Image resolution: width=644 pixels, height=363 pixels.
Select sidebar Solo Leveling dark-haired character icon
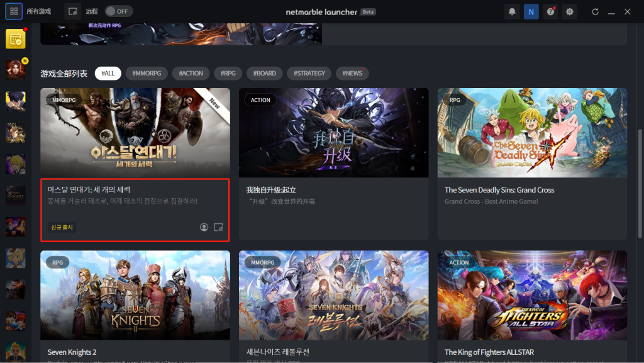[x=16, y=101]
